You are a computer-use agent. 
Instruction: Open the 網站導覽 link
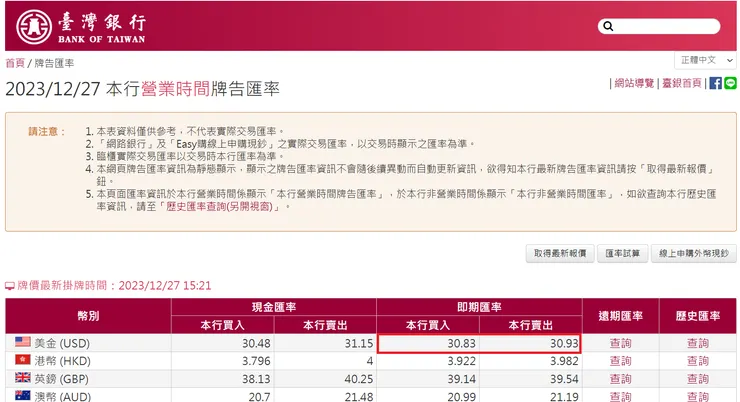[x=634, y=84]
